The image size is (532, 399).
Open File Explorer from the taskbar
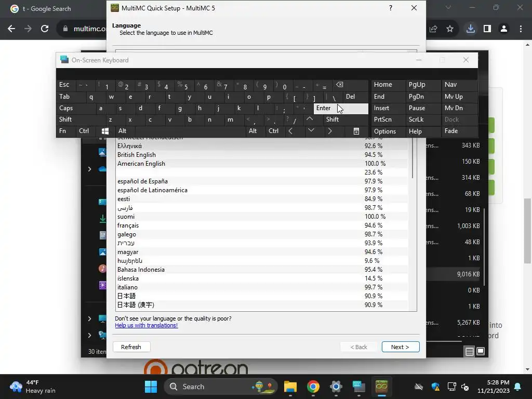pyautogui.click(x=290, y=387)
